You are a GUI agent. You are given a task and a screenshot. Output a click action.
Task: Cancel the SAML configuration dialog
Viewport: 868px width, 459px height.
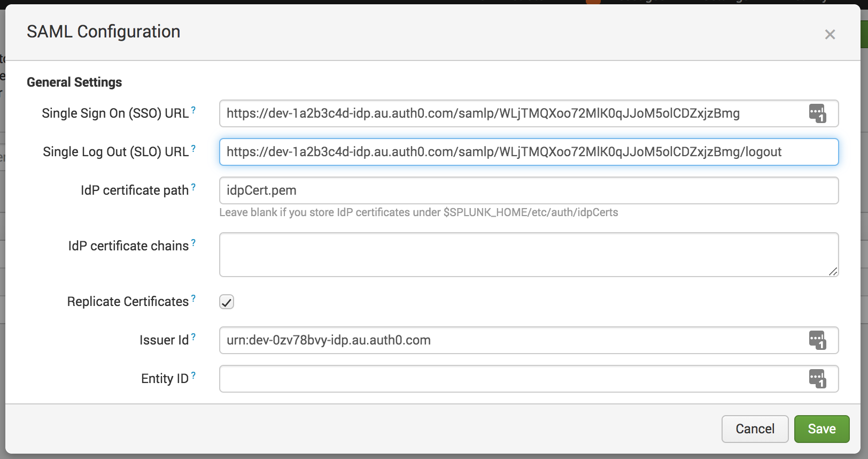[755, 429]
